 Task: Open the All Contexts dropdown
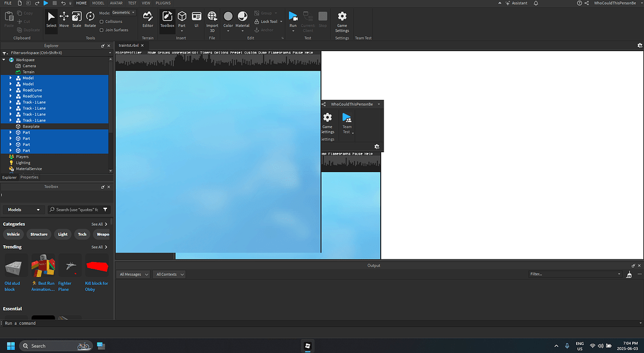coord(169,274)
